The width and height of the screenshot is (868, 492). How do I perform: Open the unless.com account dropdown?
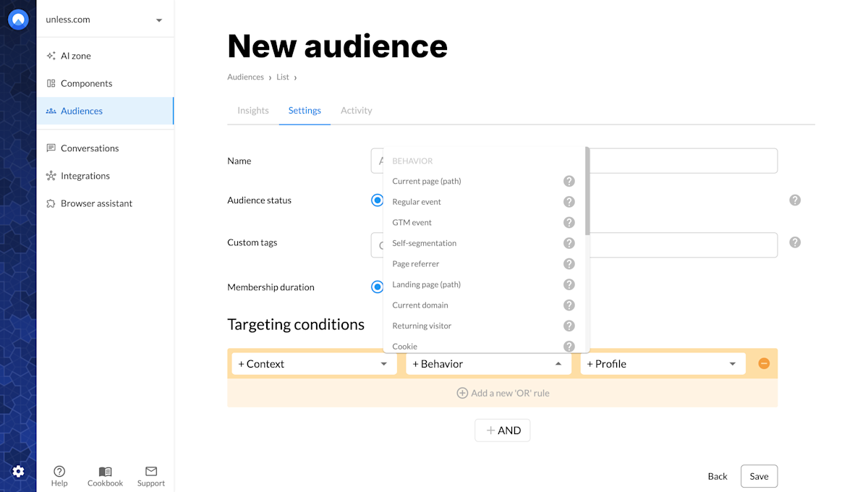click(105, 20)
